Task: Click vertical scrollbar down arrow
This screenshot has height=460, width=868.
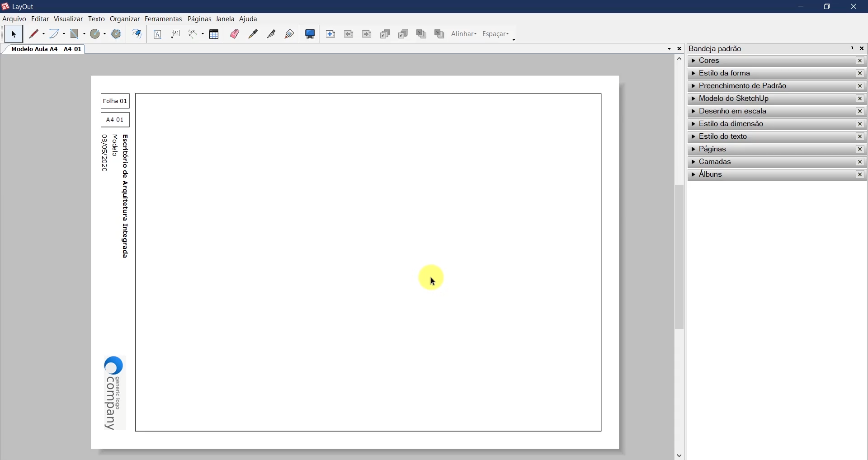Action: pos(679,455)
